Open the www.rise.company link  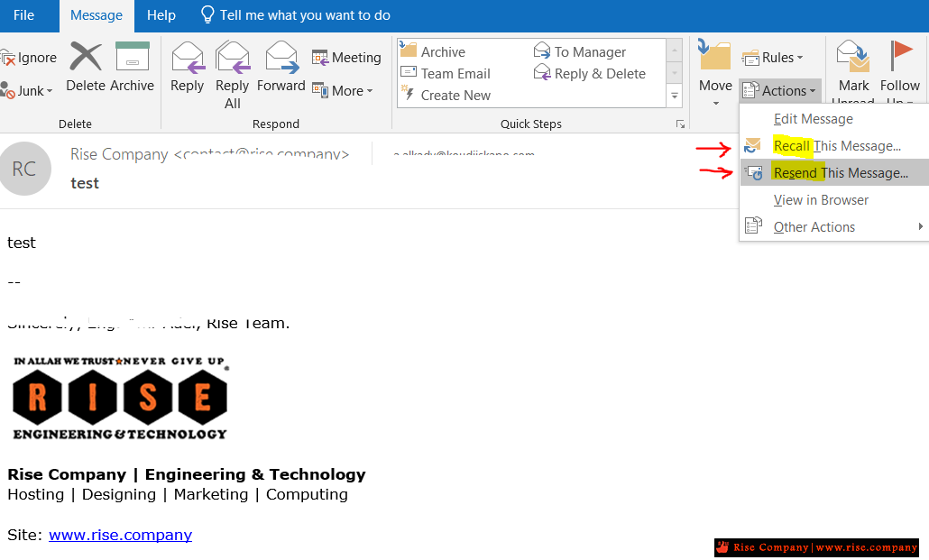coord(120,535)
